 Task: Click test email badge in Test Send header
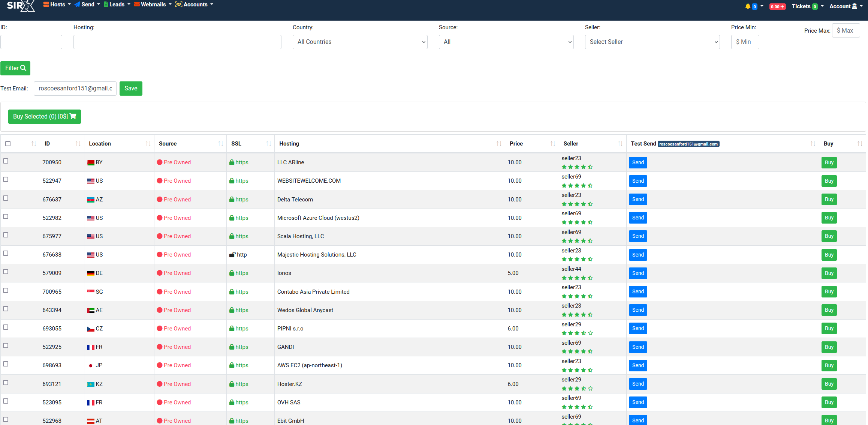click(x=688, y=144)
